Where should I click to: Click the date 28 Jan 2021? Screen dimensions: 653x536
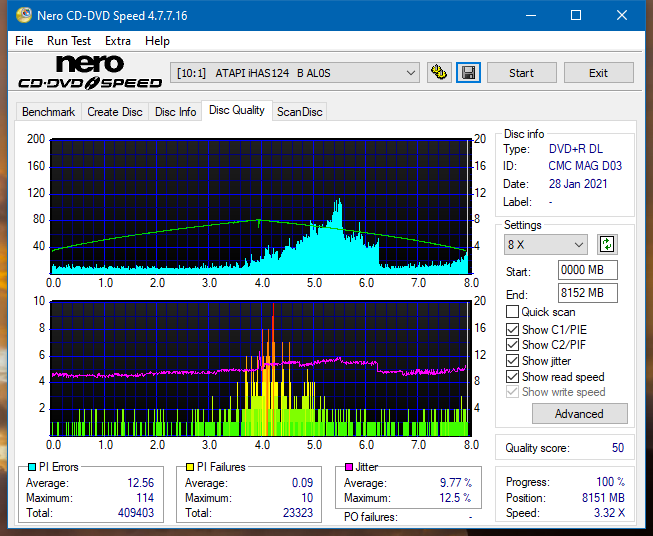pos(578,184)
